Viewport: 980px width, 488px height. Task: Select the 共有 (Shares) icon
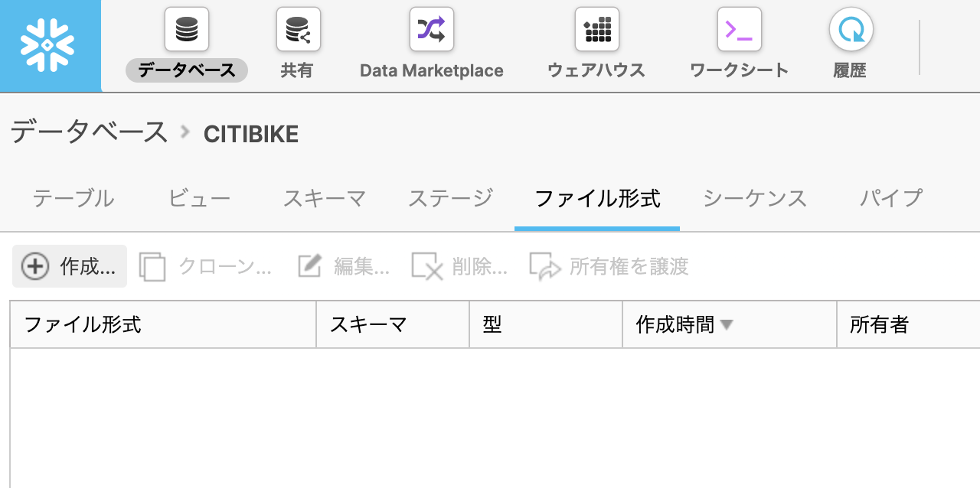point(298,29)
